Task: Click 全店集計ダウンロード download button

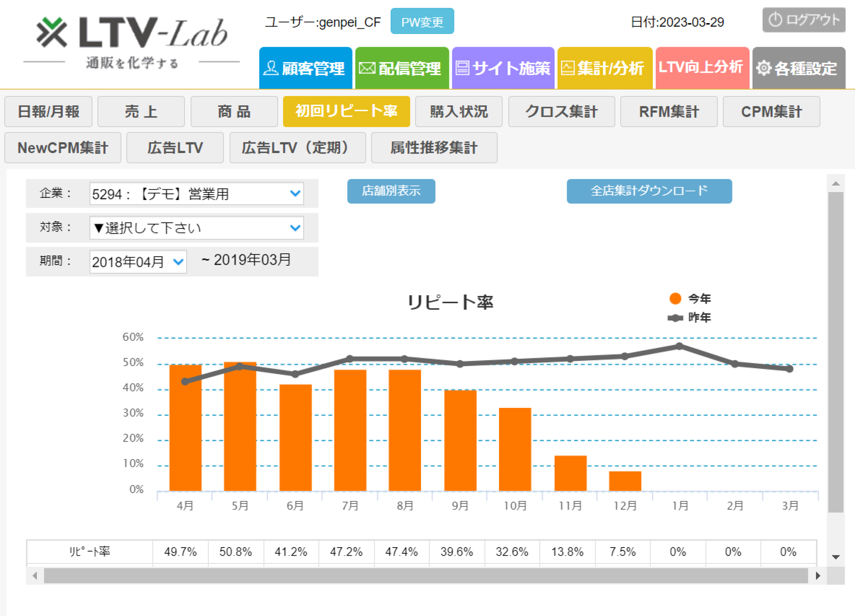Action: [x=649, y=191]
